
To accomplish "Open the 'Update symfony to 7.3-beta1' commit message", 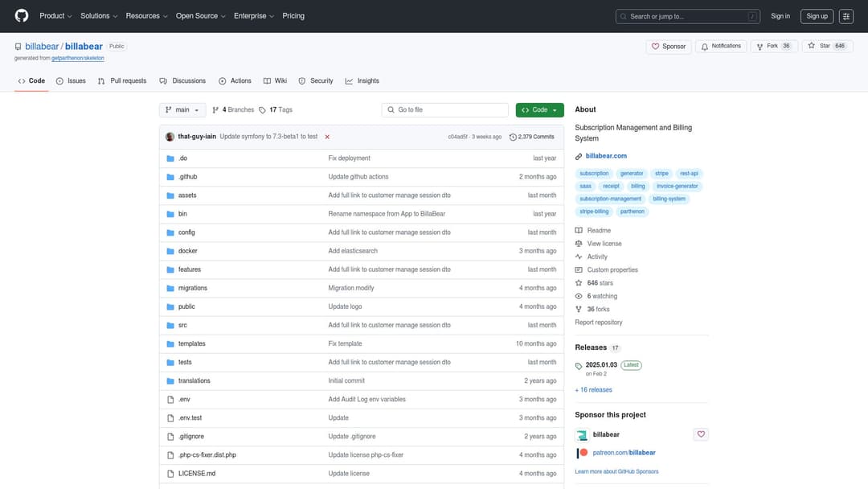I will [268, 137].
